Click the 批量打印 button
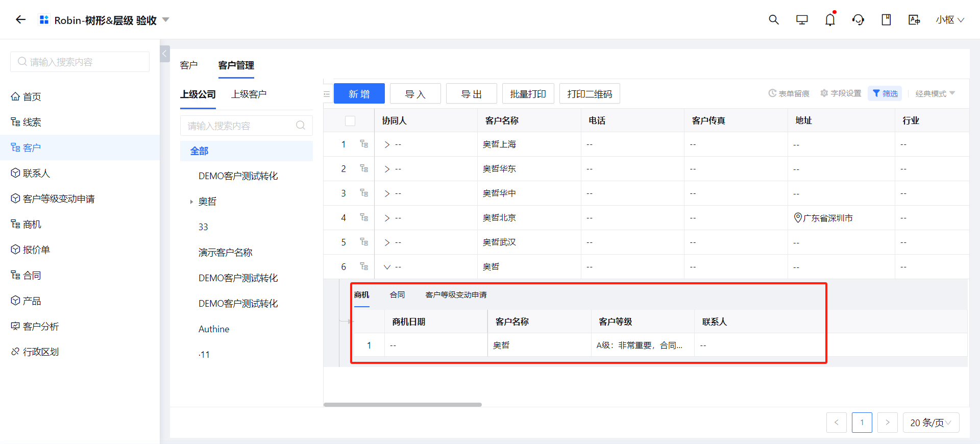The width and height of the screenshot is (980, 444). (528, 94)
